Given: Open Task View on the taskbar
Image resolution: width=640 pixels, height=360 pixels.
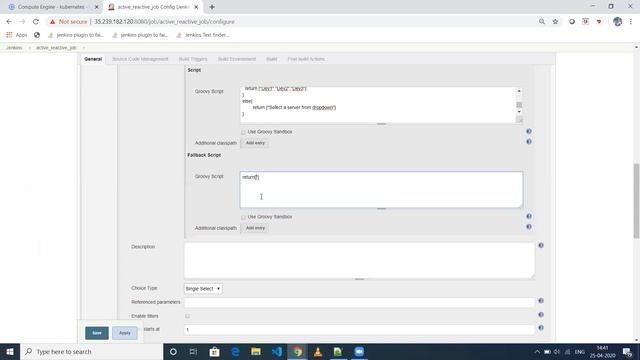Looking at the screenshot, I should tap(193, 351).
